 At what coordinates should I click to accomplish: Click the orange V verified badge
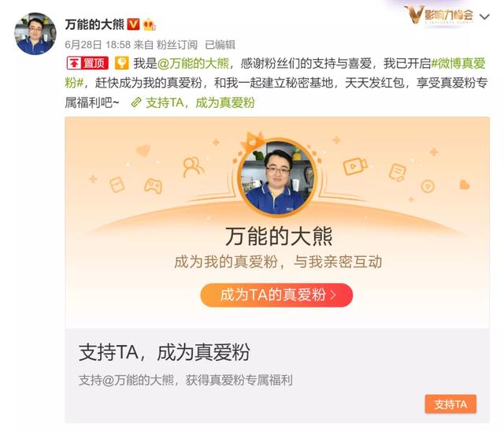point(133,24)
